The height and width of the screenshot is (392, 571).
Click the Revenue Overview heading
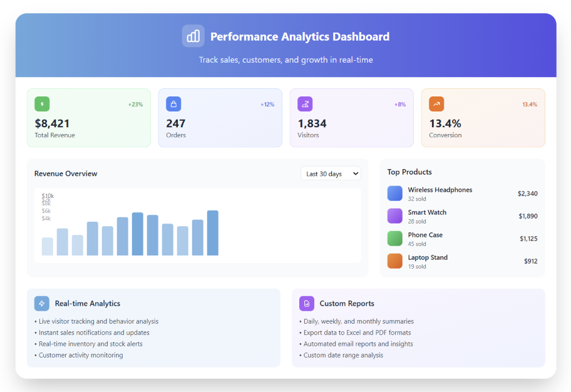point(66,174)
